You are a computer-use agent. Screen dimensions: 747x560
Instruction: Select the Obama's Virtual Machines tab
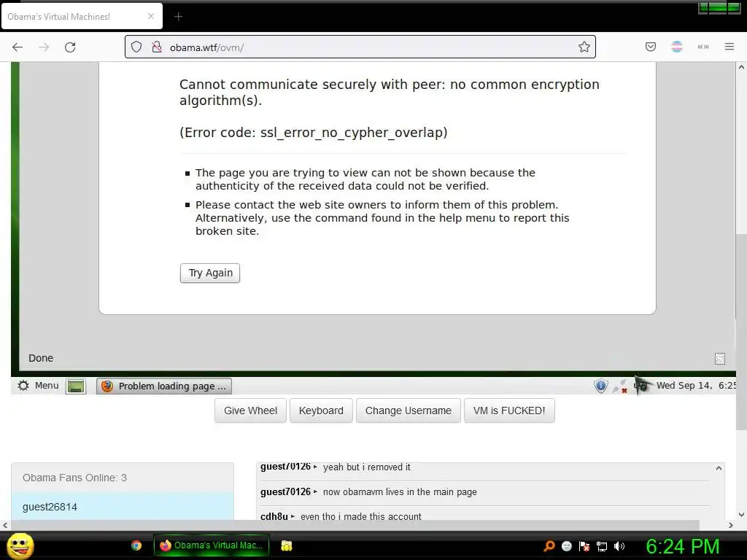click(82, 16)
